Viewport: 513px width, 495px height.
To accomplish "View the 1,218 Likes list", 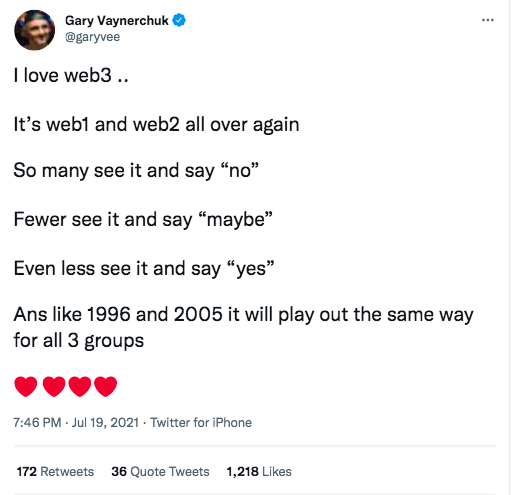I will click(x=259, y=471).
